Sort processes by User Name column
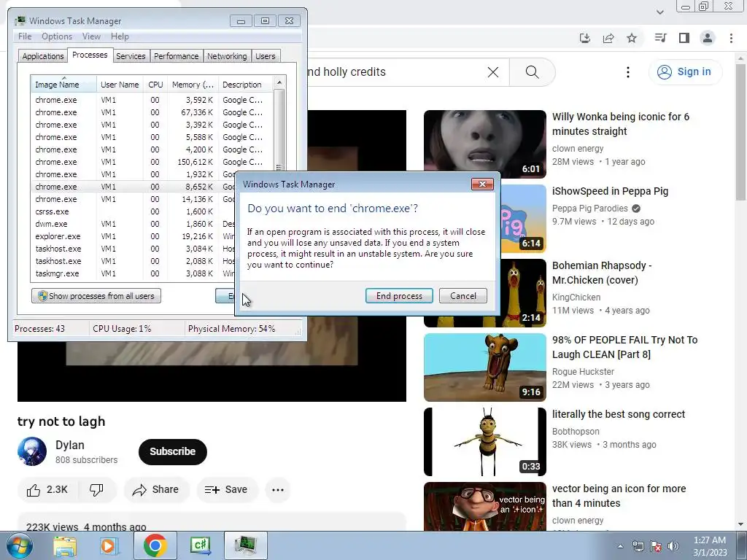This screenshot has width=747, height=560. [120, 85]
